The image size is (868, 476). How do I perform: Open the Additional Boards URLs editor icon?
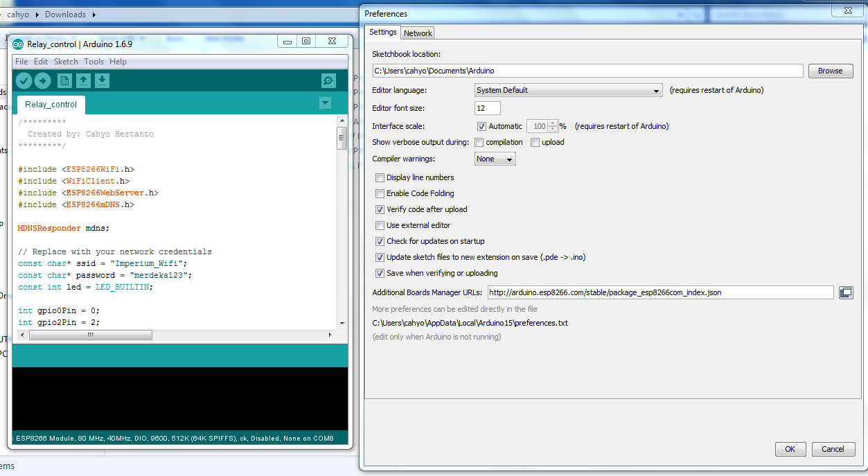point(846,292)
